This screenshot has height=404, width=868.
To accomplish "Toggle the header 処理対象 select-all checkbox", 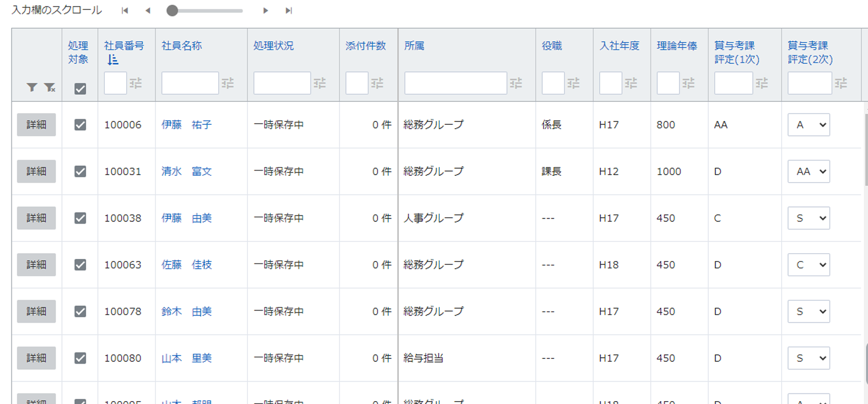I will [x=80, y=88].
